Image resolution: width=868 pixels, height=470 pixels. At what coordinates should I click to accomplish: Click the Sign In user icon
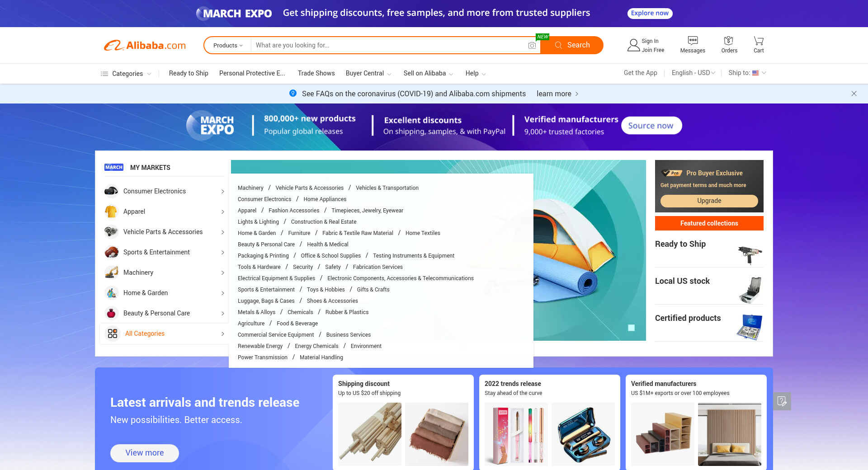pyautogui.click(x=633, y=45)
